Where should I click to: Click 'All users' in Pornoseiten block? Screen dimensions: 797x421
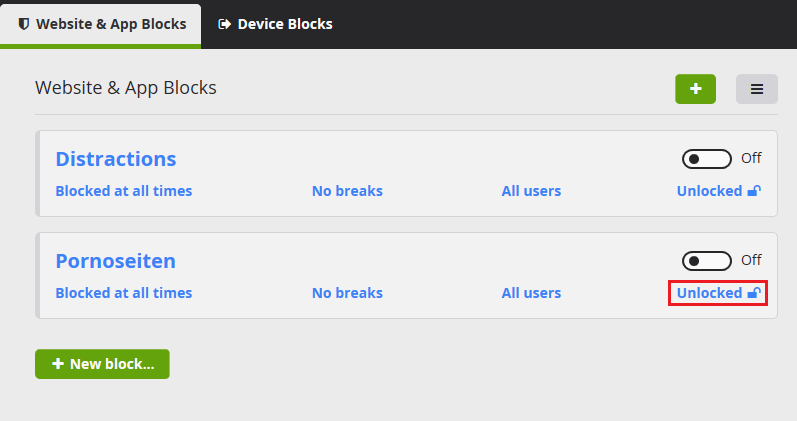[531, 293]
